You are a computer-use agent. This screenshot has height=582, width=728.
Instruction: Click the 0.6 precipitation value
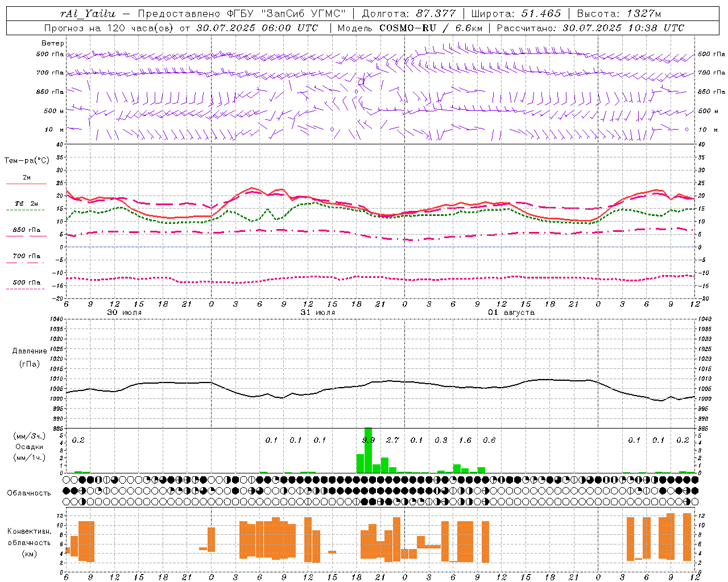tap(489, 440)
